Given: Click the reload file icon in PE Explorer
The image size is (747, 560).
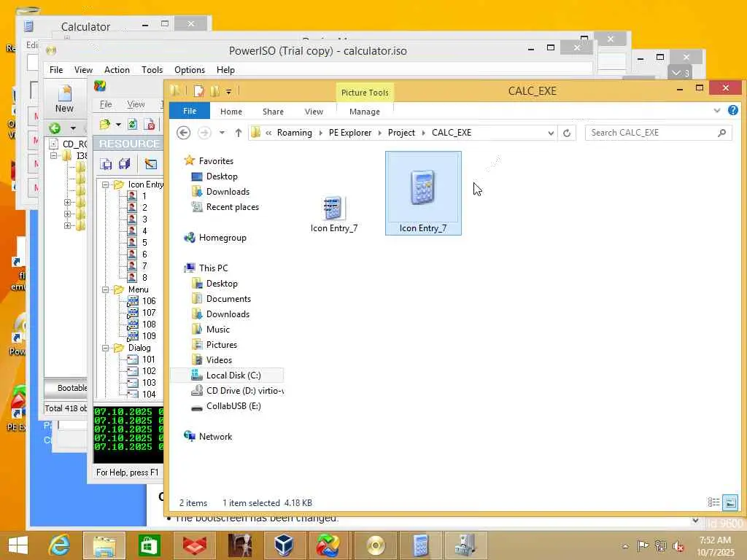Looking at the screenshot, I should click(x=133, y=125).
